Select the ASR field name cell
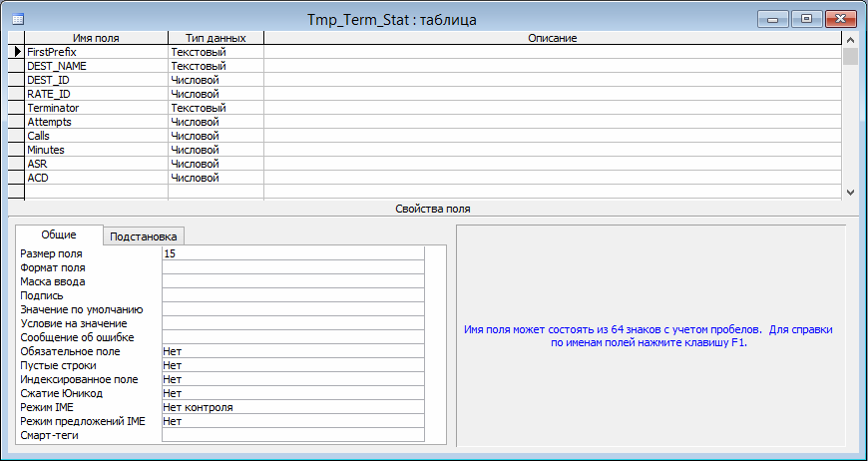 click(97, 164)
